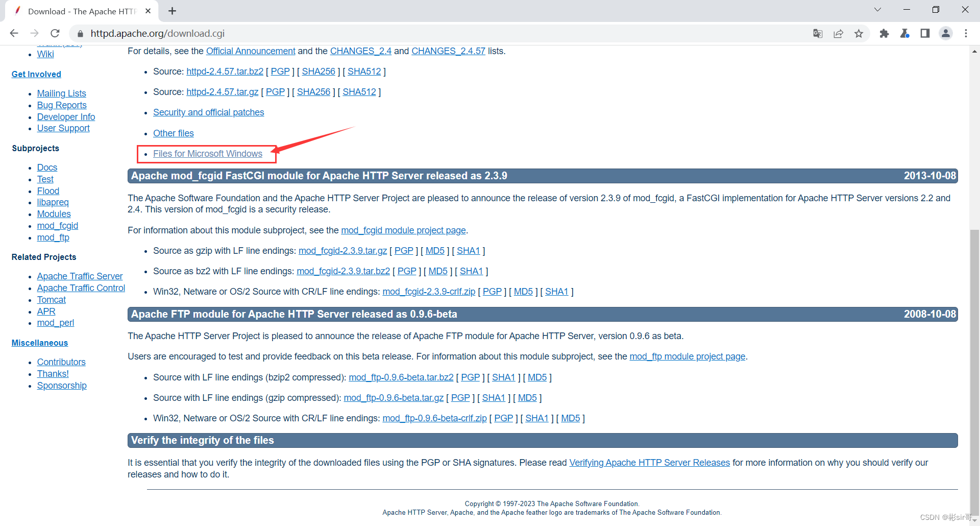Click the vertical page scrollbar thumb
This screenshot has height=526, width=980.
(974, 373)
